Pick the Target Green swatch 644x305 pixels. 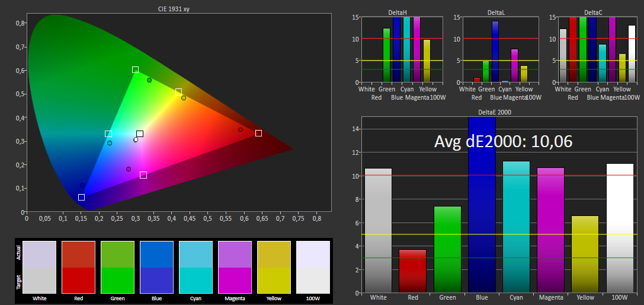pyautogui.click(x=117, y=281)
